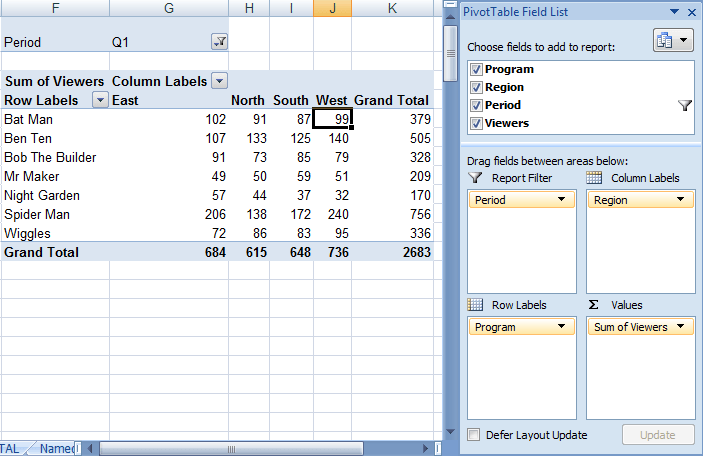Click the South column header cell
This screenshot has width=703, height=456.
point(291,100)
